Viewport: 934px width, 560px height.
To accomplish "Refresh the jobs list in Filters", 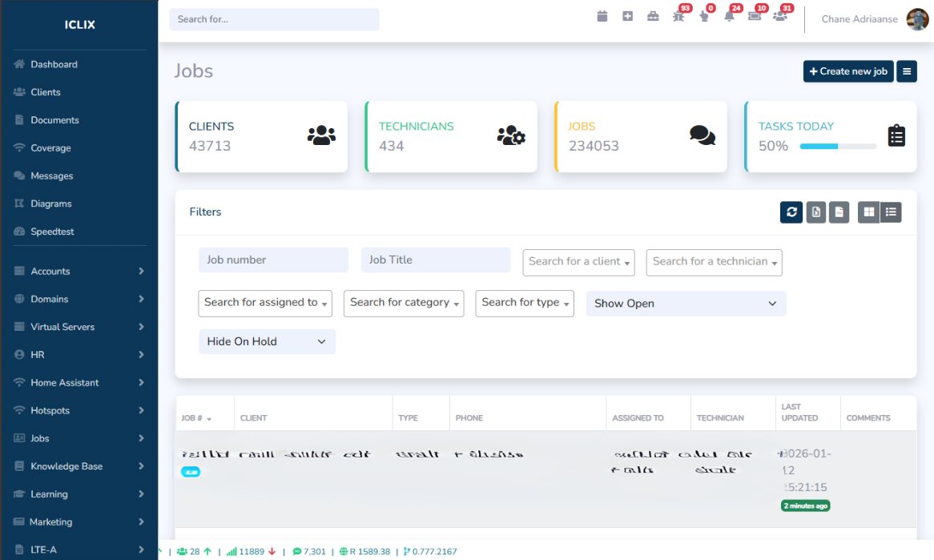I will [x=791, y=212].
